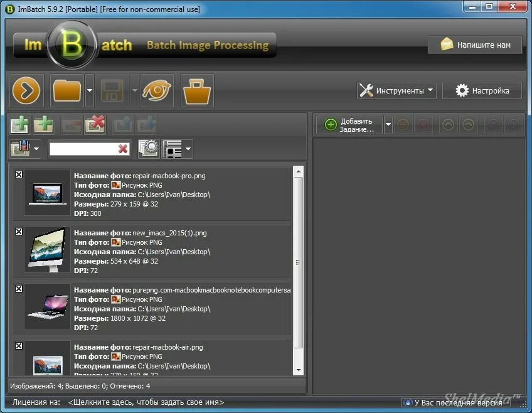The image size is (532, 413).
Task: Click the greyed move image down icon
Action: (x=147, y=124)
